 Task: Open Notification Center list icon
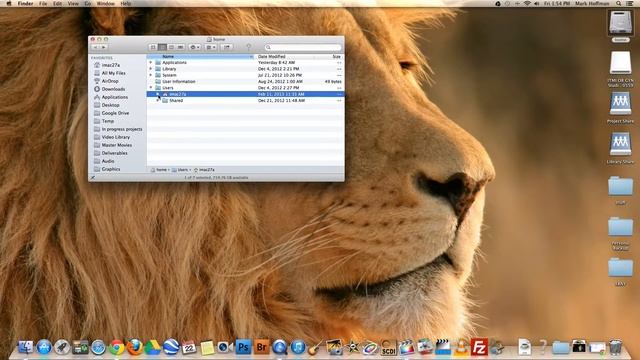coord(630,3)
